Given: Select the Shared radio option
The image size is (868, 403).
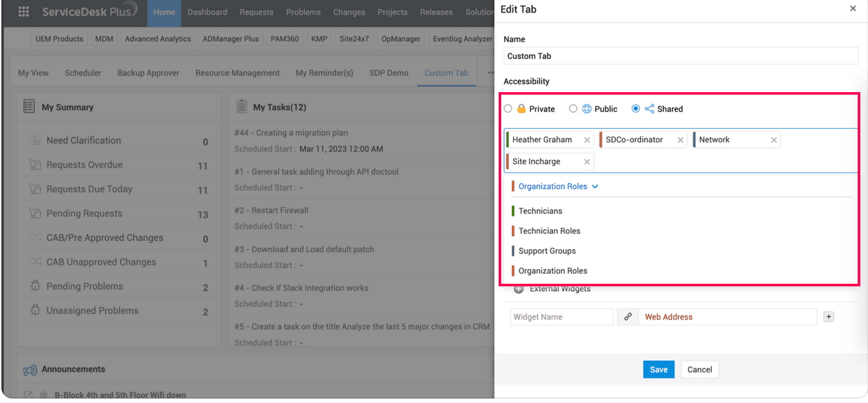Looking at the screenshot, I should pos(635,109).
